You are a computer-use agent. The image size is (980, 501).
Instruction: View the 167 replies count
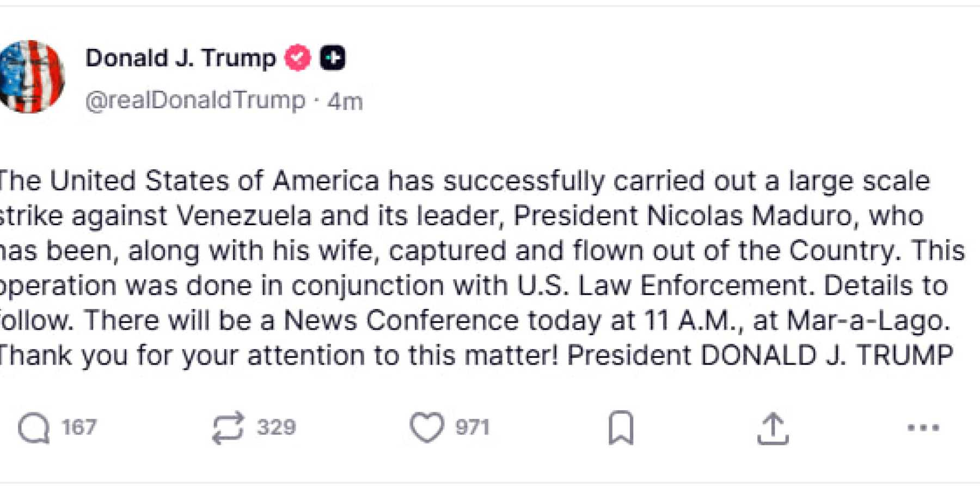pos(79,428)
